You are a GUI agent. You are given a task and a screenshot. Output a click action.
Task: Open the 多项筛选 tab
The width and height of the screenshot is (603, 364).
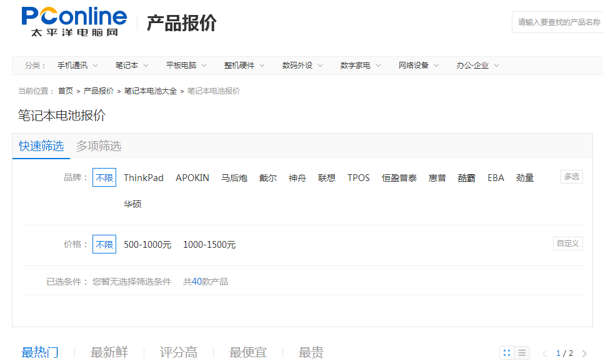coord(99,146)
